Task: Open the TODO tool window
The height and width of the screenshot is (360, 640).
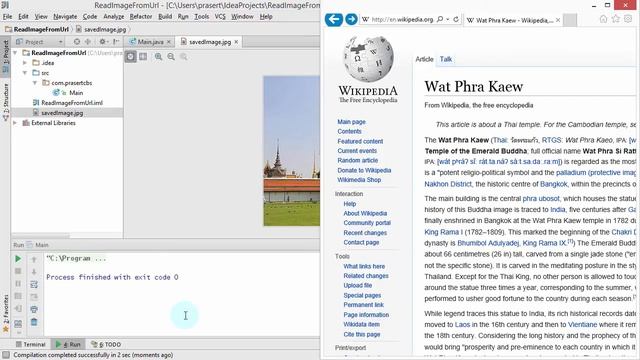Action: pos(106,344)
